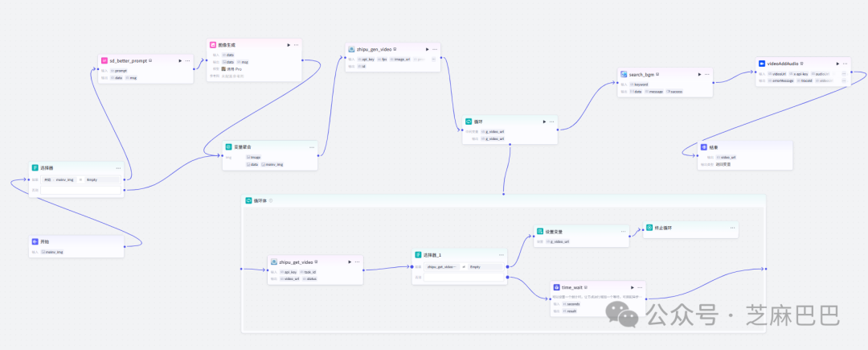Click output port of search_bgm node
The width and height of the screenshot is (868, 350).
pyautogui.click(x=714, y=83)
